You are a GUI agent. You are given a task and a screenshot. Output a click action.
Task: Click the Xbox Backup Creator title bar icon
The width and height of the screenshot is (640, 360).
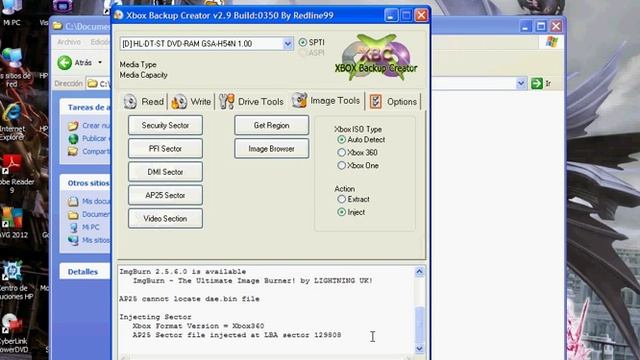(119, 16)
